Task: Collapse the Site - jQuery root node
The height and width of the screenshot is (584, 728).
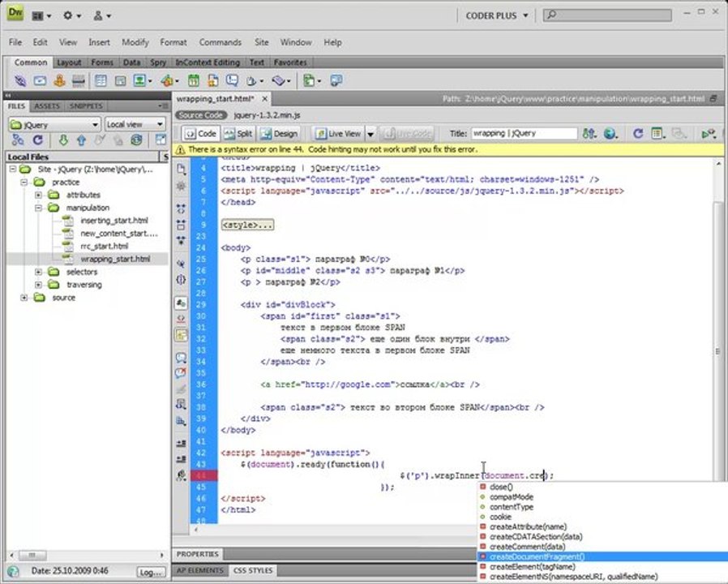Action: coord(13,169)
